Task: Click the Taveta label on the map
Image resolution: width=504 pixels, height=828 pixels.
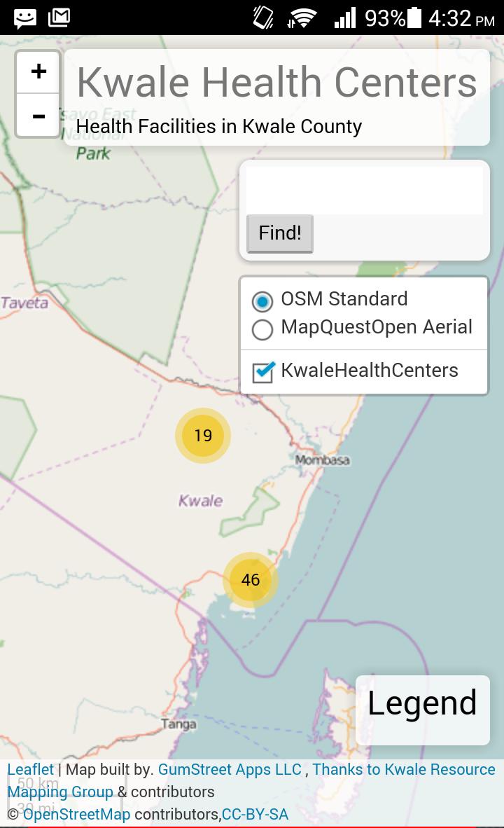Action: coord(24,303)
